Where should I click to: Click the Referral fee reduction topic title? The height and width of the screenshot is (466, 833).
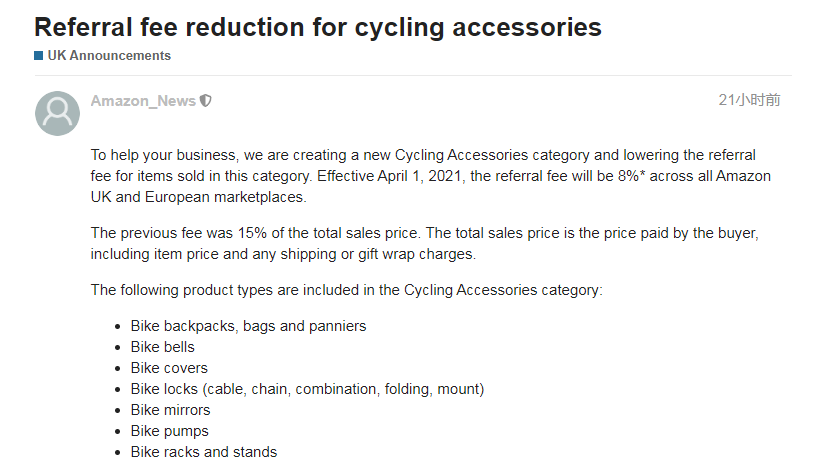pos(318,28)
